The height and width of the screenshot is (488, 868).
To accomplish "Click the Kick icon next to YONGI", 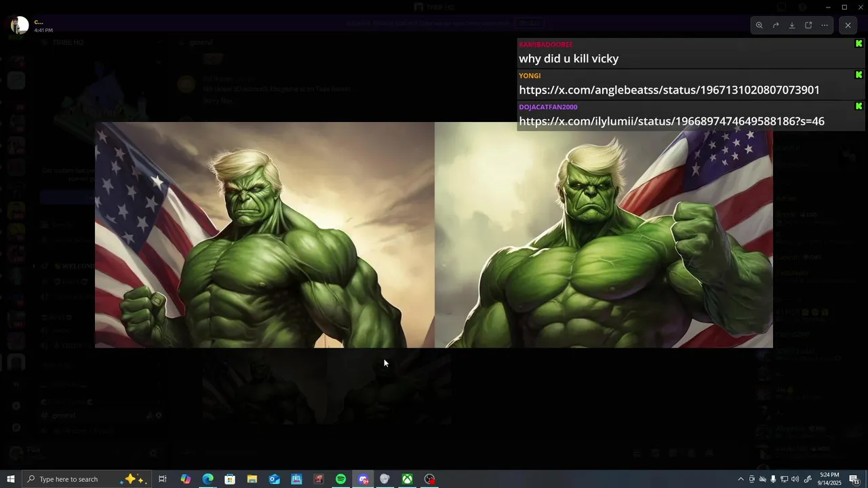I will [x=859, y=75].
